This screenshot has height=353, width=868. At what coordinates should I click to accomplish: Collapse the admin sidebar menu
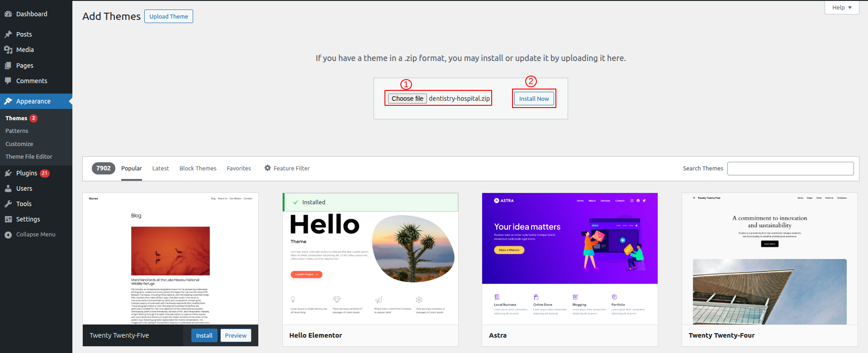pos(30,235)
